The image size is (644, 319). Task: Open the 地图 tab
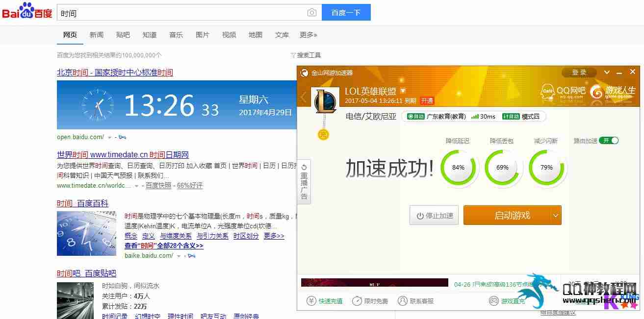click(256, 35)
